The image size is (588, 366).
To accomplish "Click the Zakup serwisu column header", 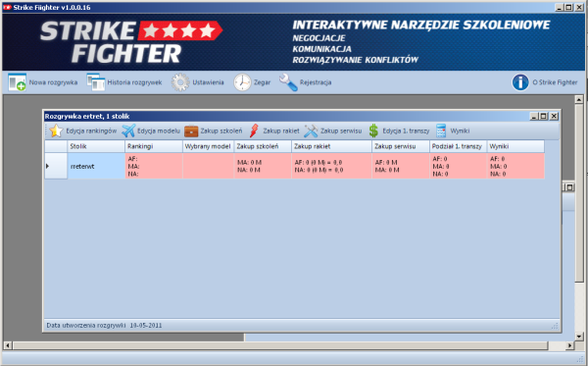I will 401,146.
